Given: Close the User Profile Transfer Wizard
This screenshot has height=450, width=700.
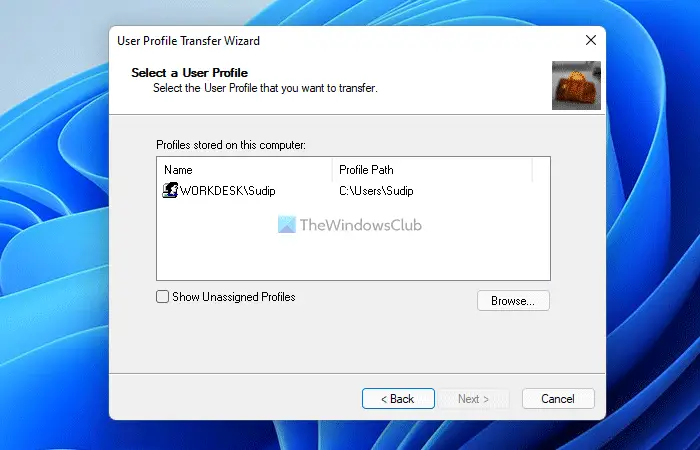Looking at the screenshot, I should 591,40.
